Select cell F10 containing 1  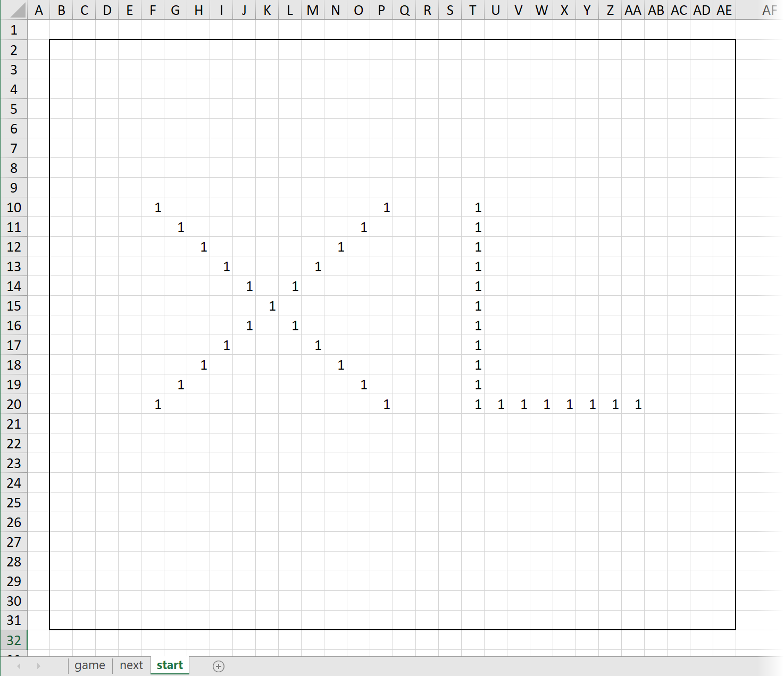tap(153, 207)
